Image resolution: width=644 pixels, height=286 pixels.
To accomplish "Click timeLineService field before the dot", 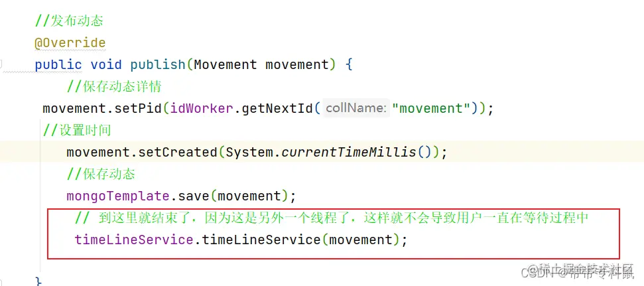I will click(x=134, y=240).
